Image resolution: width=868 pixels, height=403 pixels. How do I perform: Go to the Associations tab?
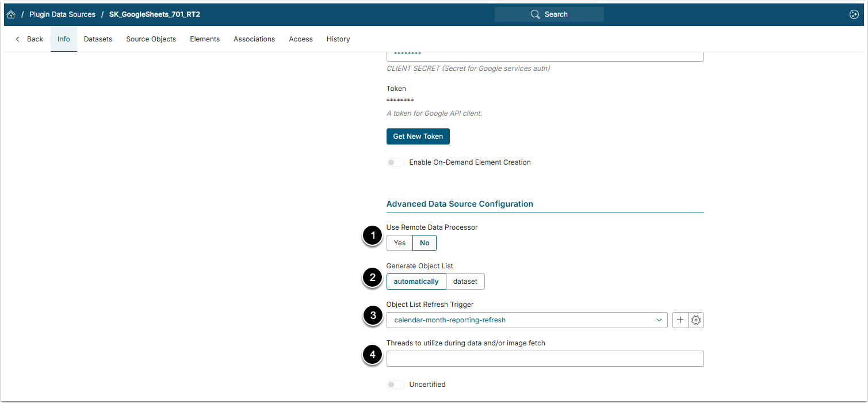254,39
